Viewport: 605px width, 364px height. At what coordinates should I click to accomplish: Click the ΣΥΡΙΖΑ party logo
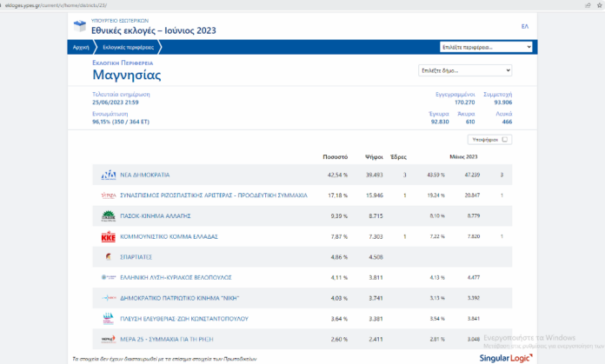pos(109,195)
